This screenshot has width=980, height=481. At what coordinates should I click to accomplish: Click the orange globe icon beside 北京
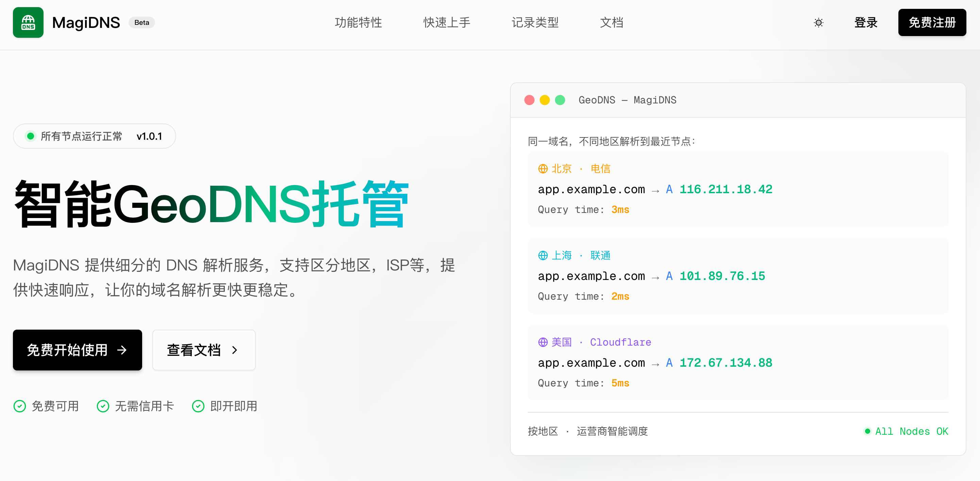coord(543,169)
